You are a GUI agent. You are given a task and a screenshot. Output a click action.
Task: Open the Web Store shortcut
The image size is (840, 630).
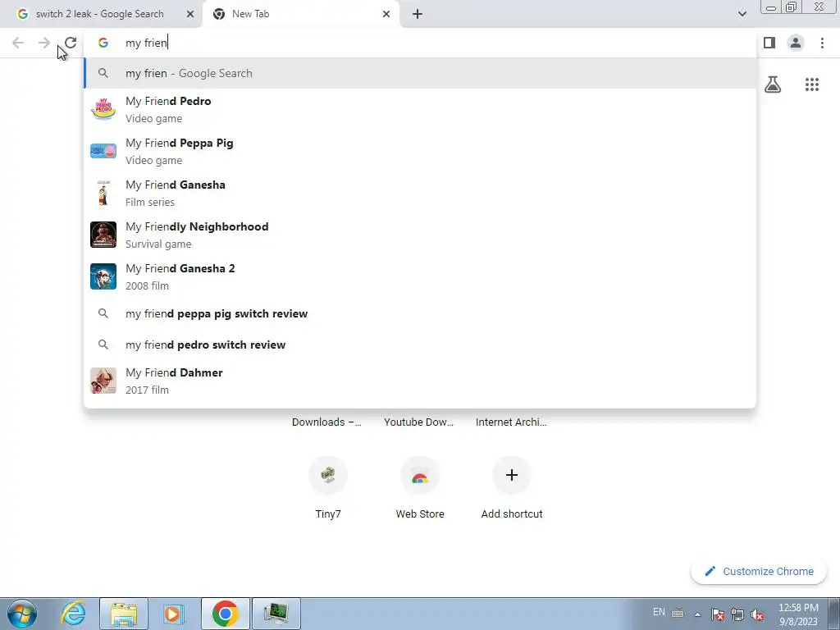point(420,486)
